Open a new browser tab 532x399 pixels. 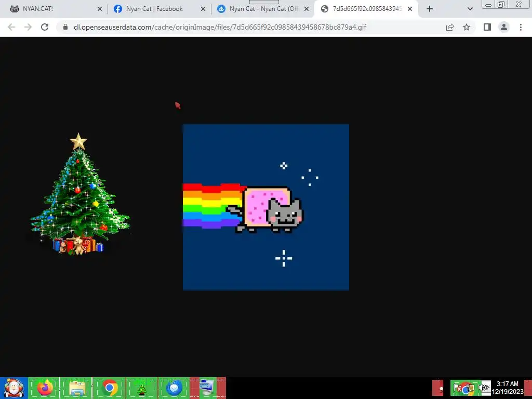(430, 9)
